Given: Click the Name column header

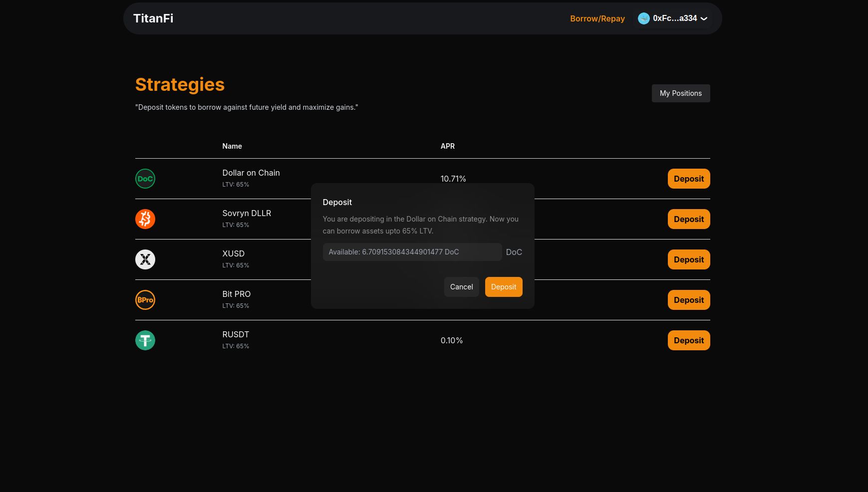Looking at the screenshot, I should (232, 146).
